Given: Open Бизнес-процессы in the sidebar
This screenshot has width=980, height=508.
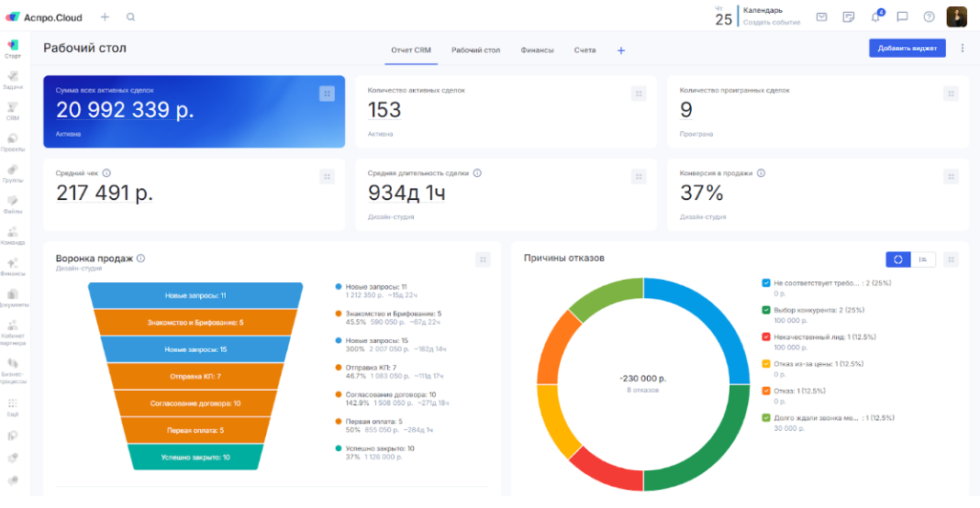Looking at the screenshot, I should [13, 370].
